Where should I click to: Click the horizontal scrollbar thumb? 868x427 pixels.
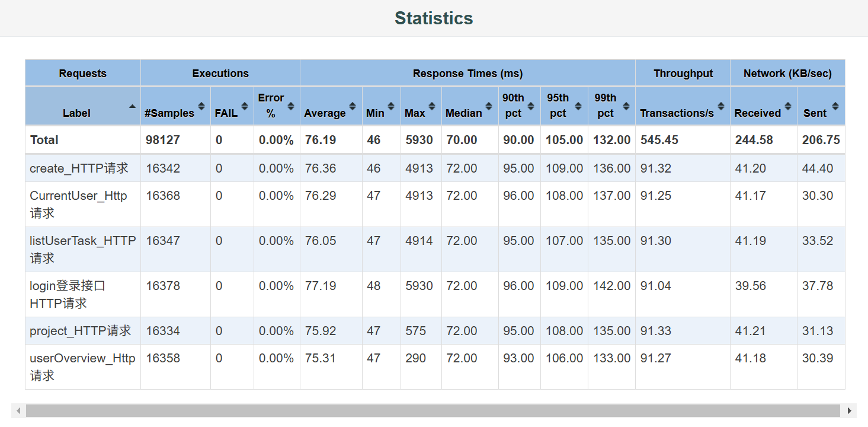click(433, 410)
